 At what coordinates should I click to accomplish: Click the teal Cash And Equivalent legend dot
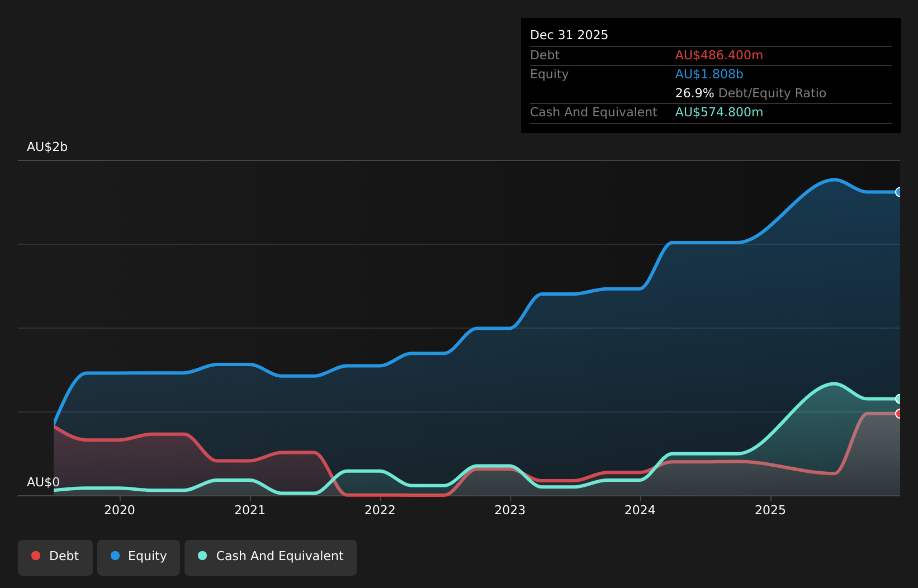[202, 556]
